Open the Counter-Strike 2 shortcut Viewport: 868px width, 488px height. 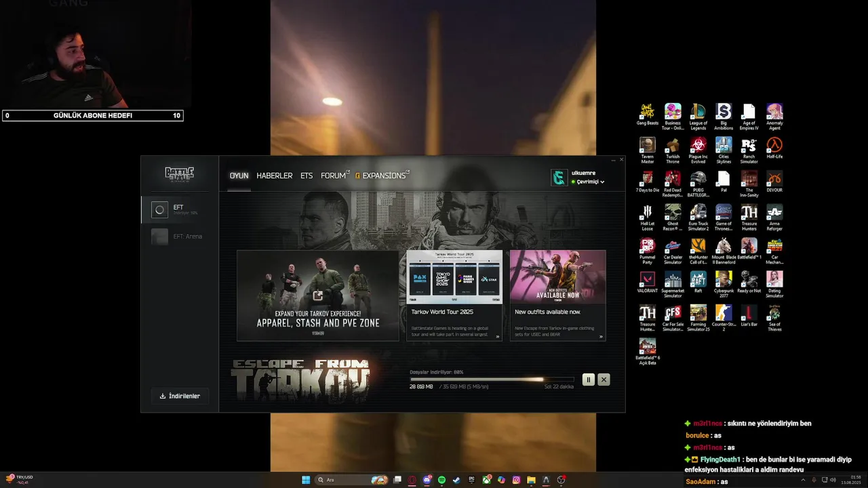pyautogui.click(x=724, y=319)
